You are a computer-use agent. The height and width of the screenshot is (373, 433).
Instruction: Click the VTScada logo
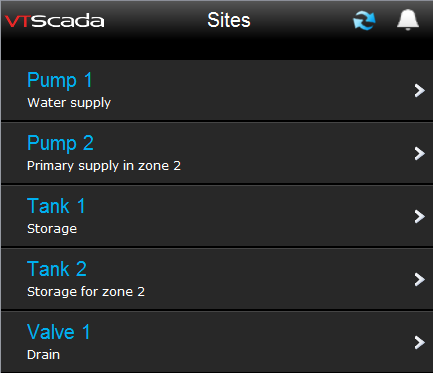tap(55, 21)
